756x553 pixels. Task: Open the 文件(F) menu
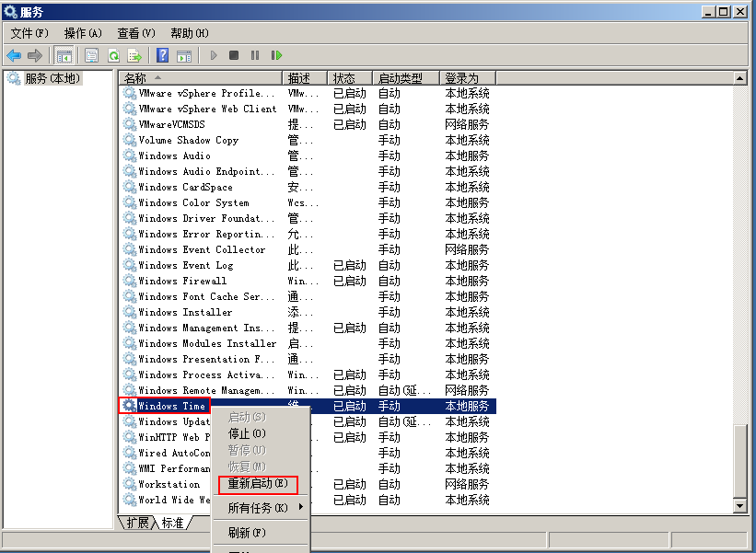pyautogui.click(x=29, y=33)
